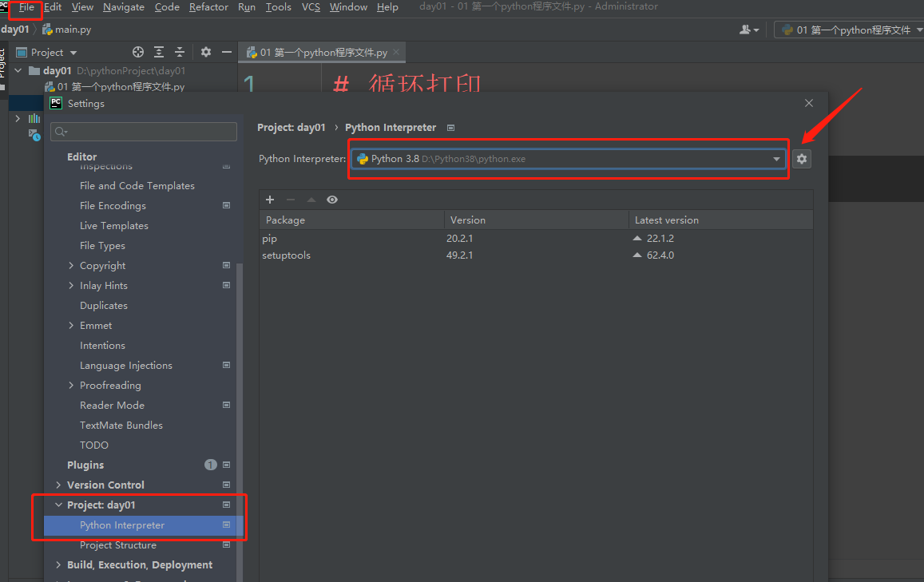
Task: Click the collapse all icon in Project panel
Action: click(180, 53)
